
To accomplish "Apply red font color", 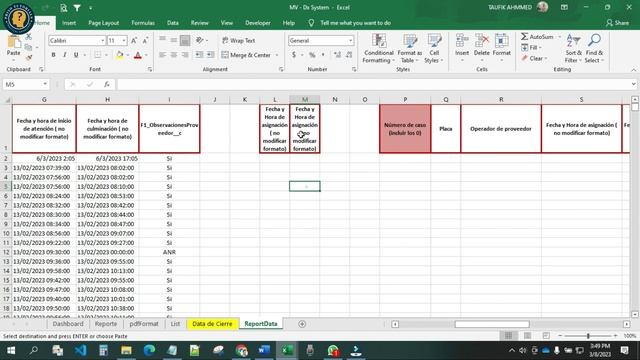I will pyautogui.click(x=138, y=55).
